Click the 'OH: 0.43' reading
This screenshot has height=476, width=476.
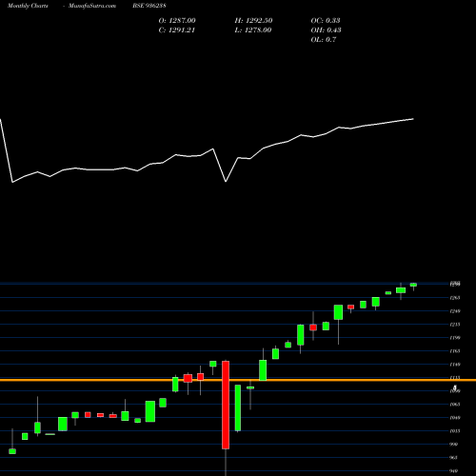pos(326,30)
